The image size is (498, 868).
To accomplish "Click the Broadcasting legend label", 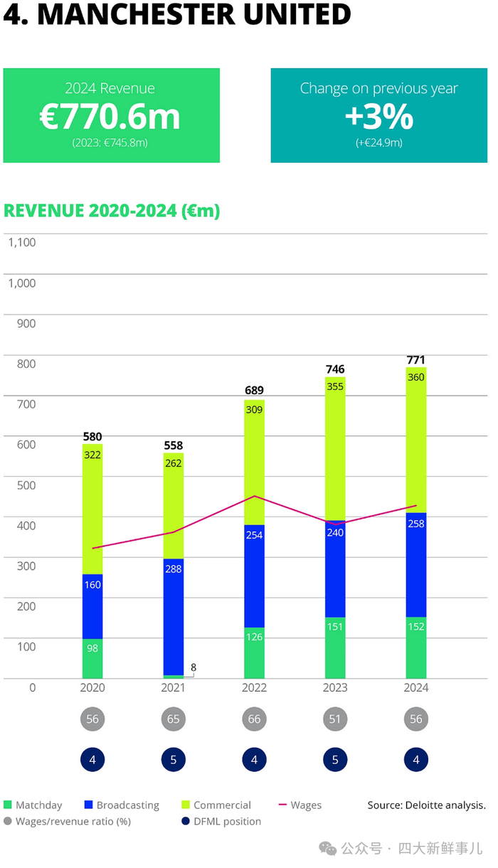I will coord(128,805).
